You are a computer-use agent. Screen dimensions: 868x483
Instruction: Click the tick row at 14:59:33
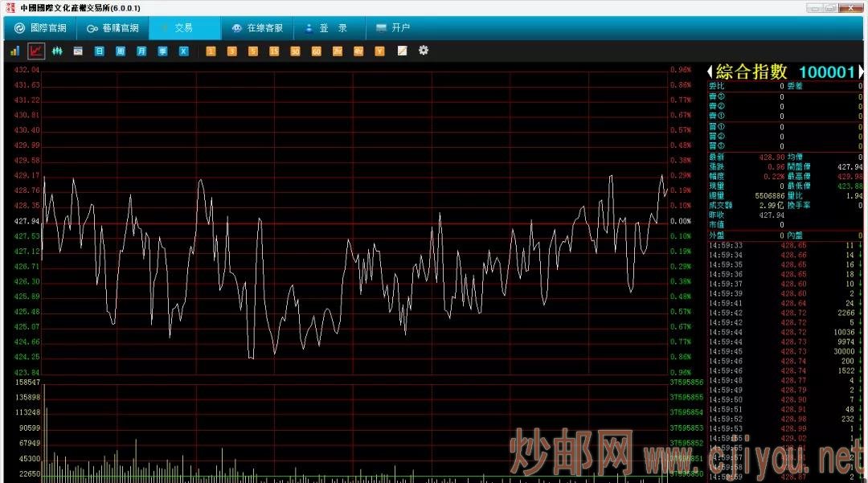coord(785,245)
